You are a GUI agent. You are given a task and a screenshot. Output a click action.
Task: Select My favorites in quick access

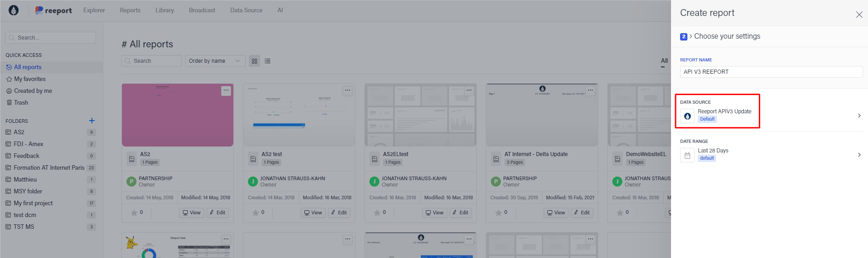tap(30, 79)
